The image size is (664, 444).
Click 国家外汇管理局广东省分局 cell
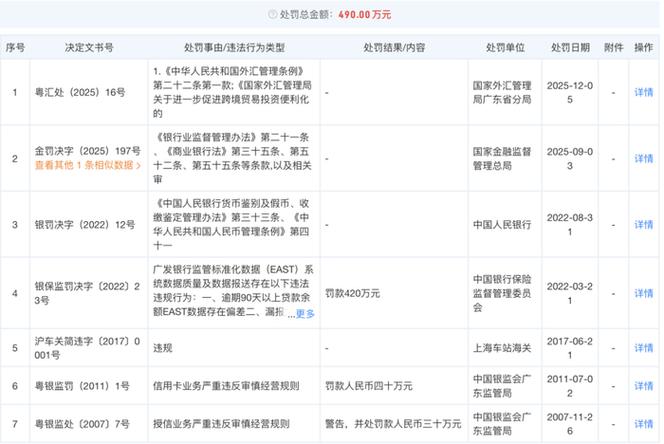502,92
